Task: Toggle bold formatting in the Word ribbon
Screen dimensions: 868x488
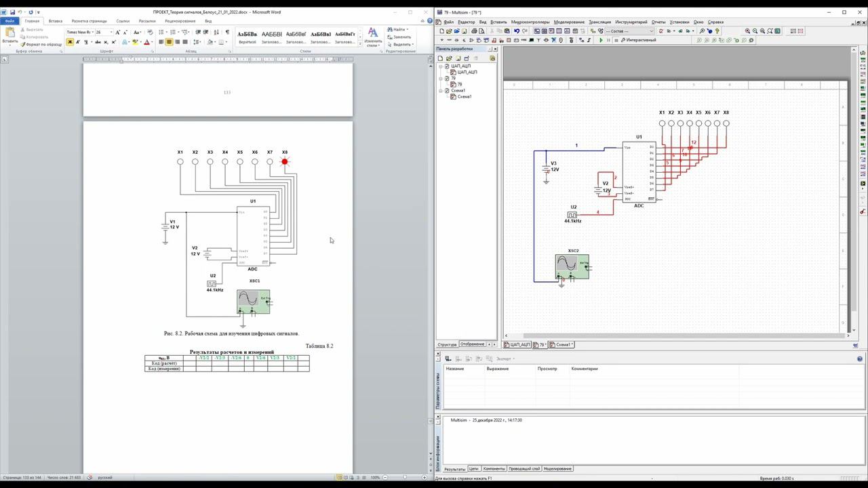Action: tap(69, 42)
